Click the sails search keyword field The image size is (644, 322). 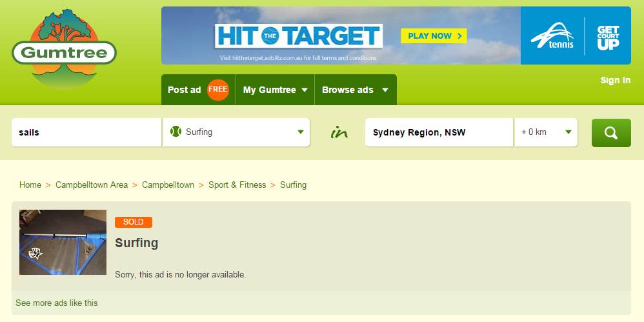click(86, 132)
